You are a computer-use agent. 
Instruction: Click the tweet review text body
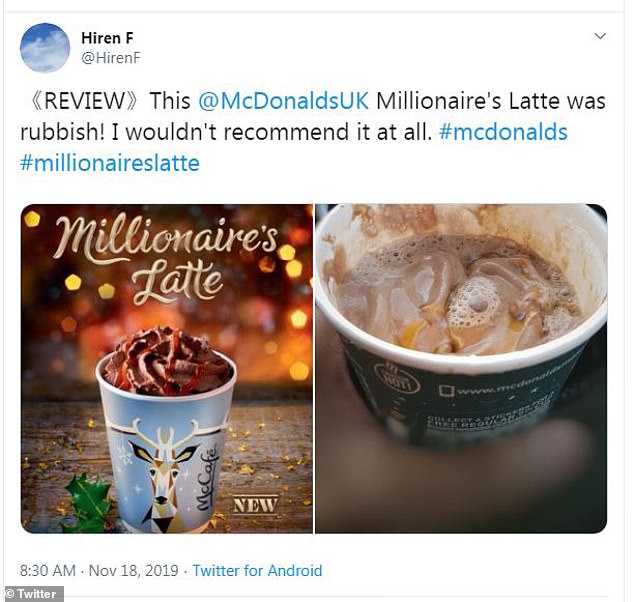(313, 132)
